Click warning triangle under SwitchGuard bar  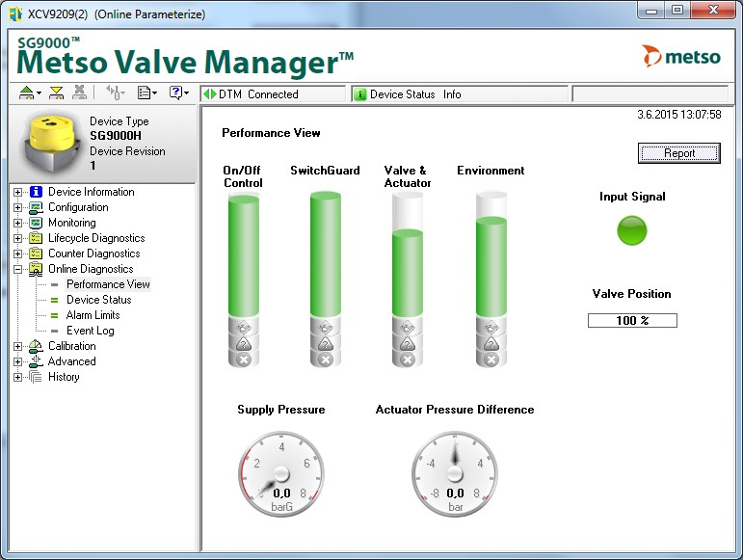tap(326, 344)
